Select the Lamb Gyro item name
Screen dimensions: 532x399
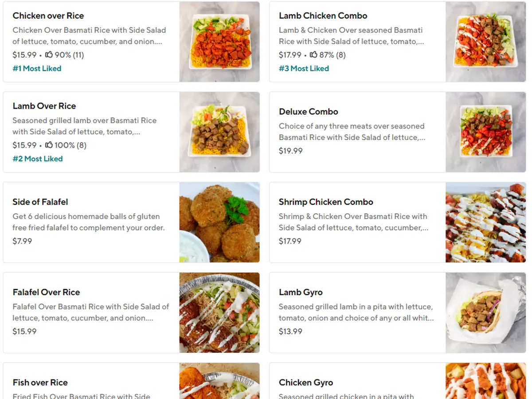coord(301,292)
